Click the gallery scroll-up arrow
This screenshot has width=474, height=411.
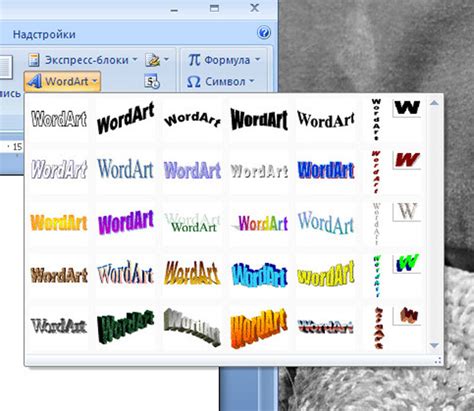[x=434, y=103]
